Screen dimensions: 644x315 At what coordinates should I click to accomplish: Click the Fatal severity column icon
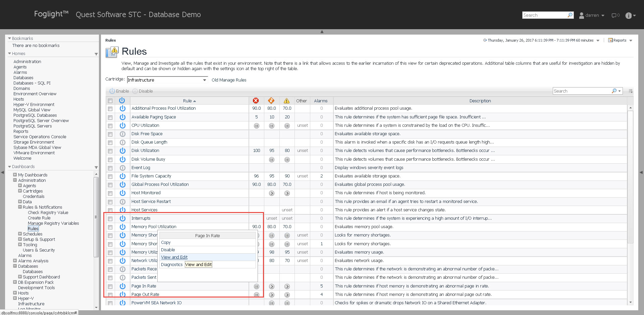(256, 101)
